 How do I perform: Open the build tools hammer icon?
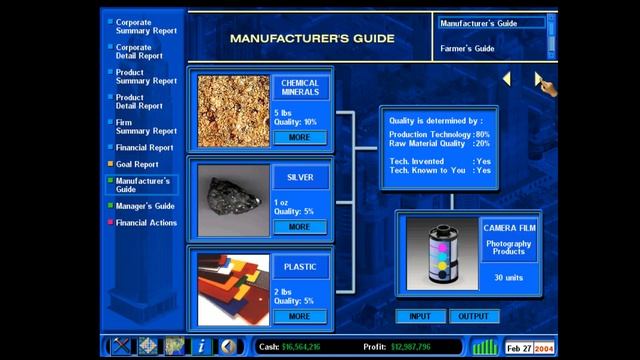click(121, 347)
